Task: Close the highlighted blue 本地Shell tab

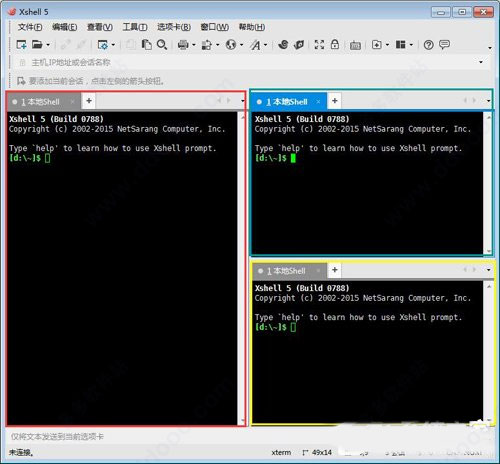Action: [x=318, y=102]
